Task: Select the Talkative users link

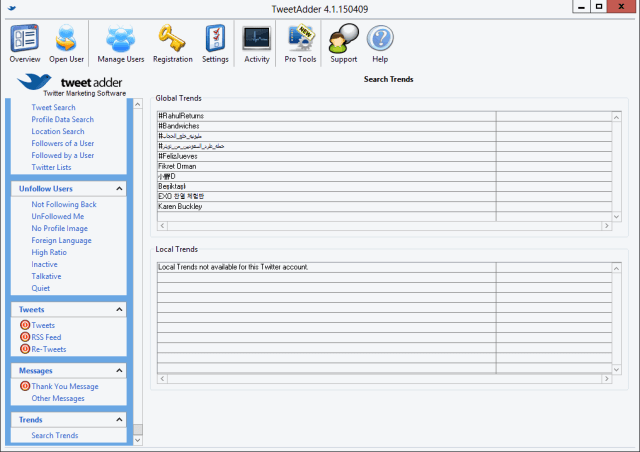Action: click(46, 276)
